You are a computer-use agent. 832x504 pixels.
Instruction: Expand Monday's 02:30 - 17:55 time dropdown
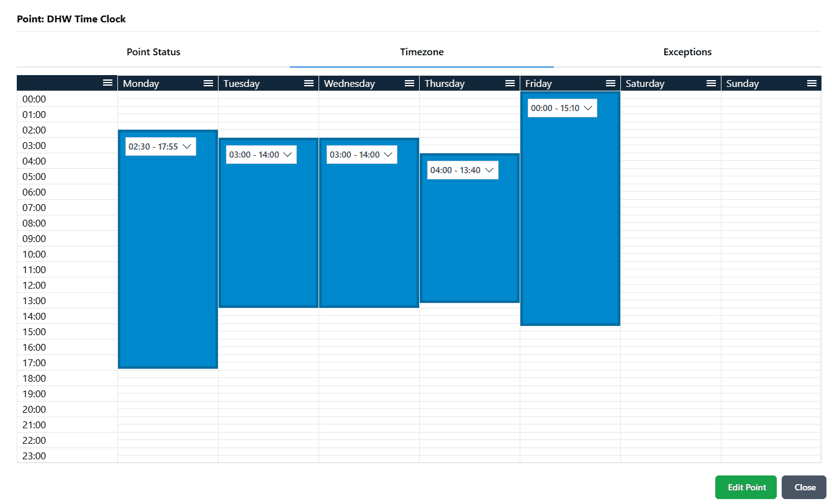[160, 146]
